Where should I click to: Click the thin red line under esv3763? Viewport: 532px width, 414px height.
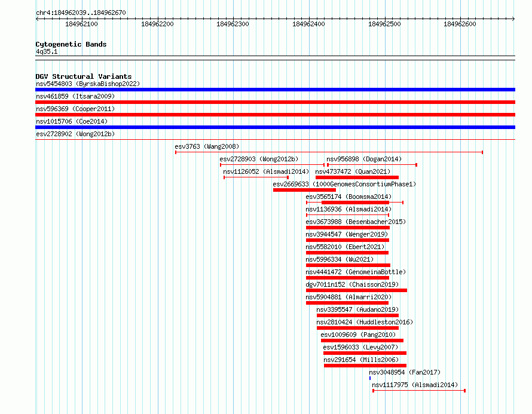point(329,152)
